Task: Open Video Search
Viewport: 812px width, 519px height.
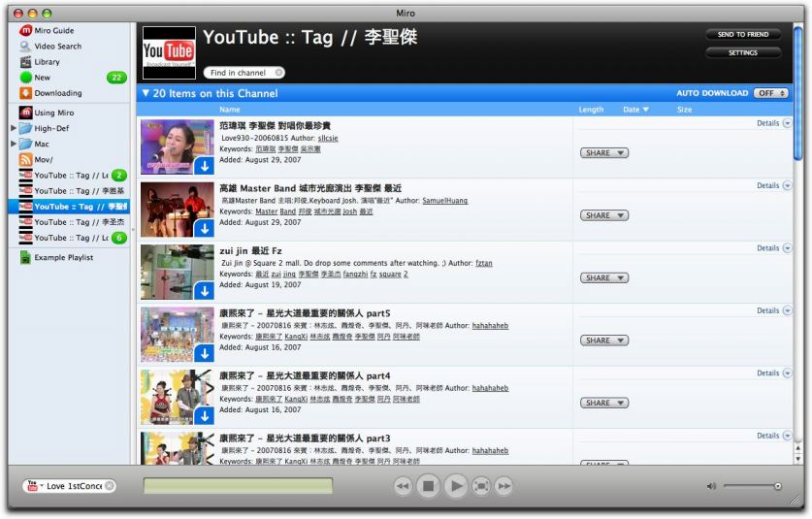Action: 57,47
